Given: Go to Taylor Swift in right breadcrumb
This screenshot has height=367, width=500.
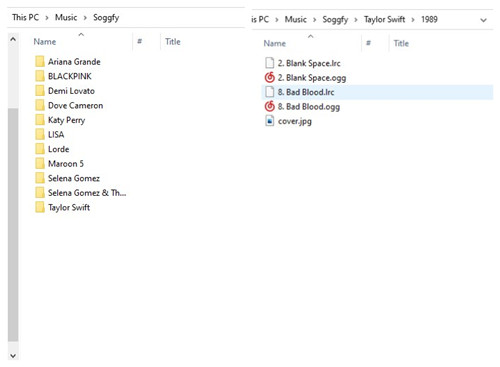Looking at the screenshot, I should (384, 20).
